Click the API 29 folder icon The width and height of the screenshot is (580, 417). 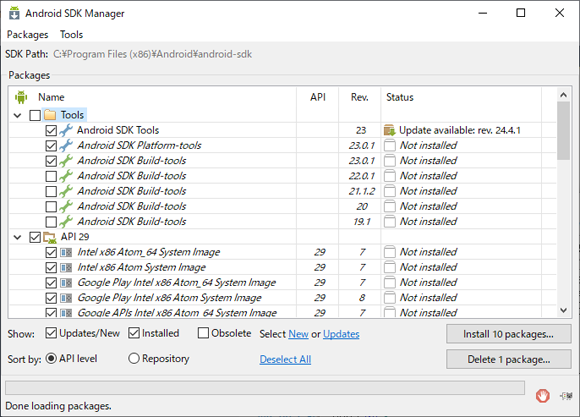click(x=50, y=237)
